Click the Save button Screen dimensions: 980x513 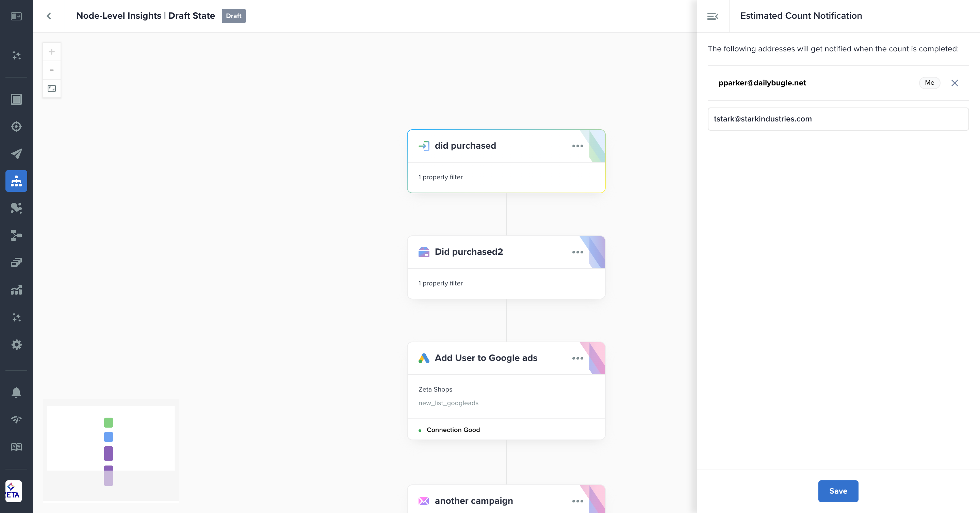pos(838,491)
